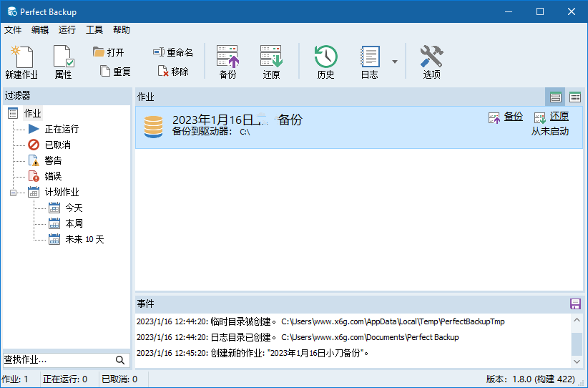Select the 正在运行 filter item

point(62,130)
